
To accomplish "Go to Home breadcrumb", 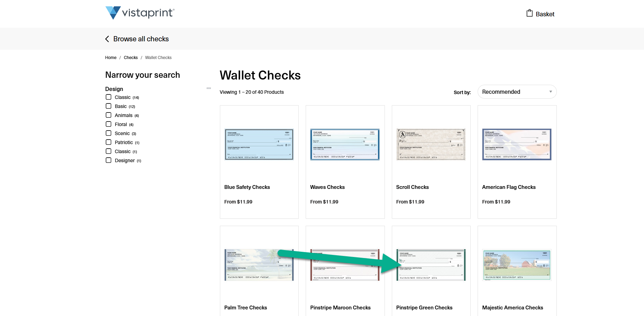I will coord(111,58).
